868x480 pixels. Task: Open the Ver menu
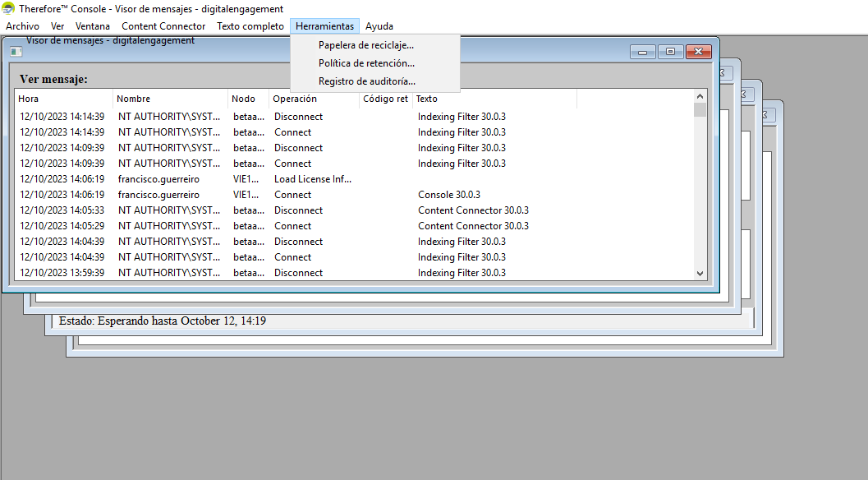(x=57, y=26)
